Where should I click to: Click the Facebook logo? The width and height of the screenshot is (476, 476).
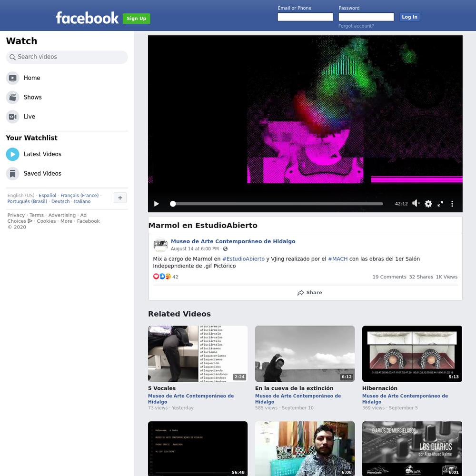click(87, 18)
